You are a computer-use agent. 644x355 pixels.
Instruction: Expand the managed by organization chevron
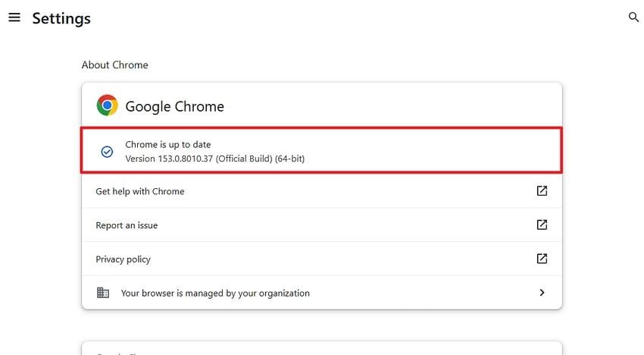(542, 293)
